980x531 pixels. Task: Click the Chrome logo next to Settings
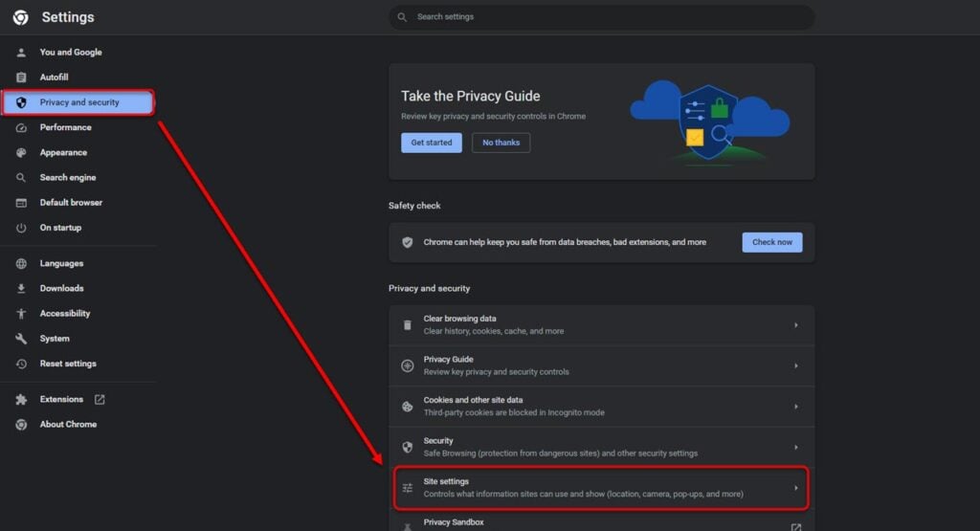tap(21, 17)
